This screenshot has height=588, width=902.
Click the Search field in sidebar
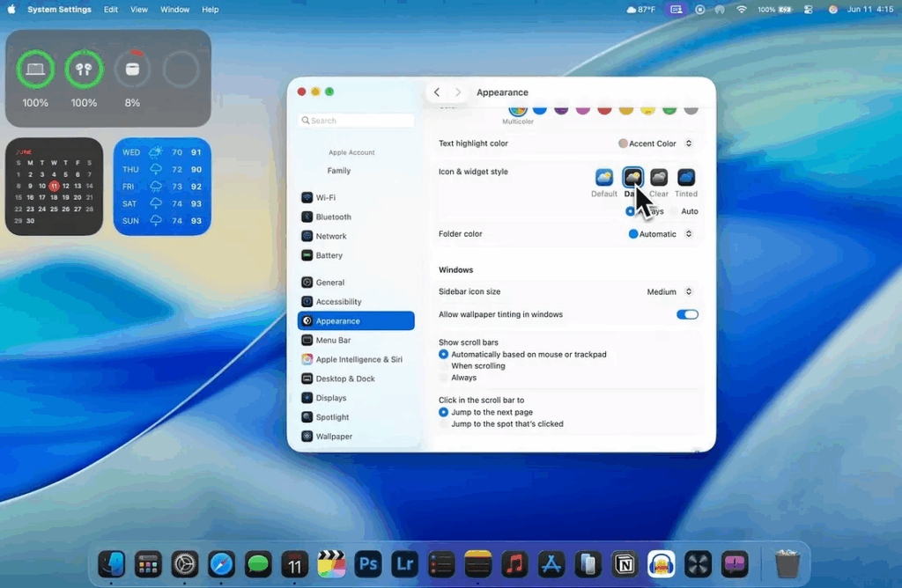(357, 121)
